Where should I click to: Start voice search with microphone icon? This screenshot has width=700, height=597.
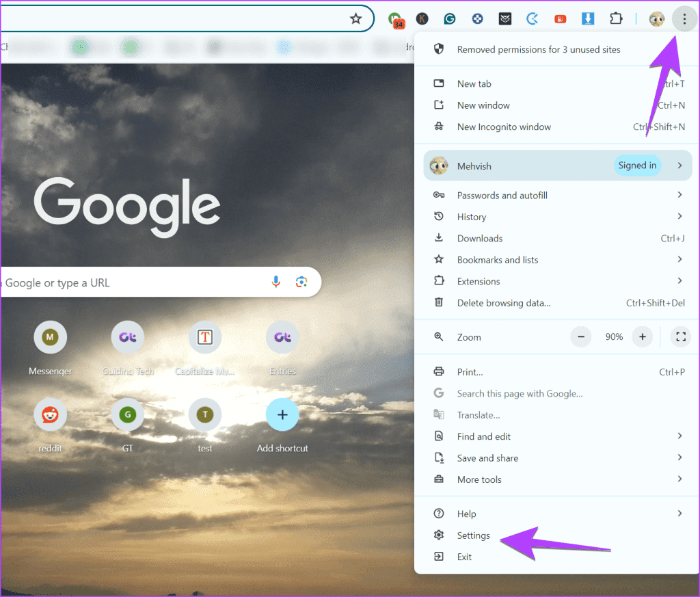tap(276, 282)
